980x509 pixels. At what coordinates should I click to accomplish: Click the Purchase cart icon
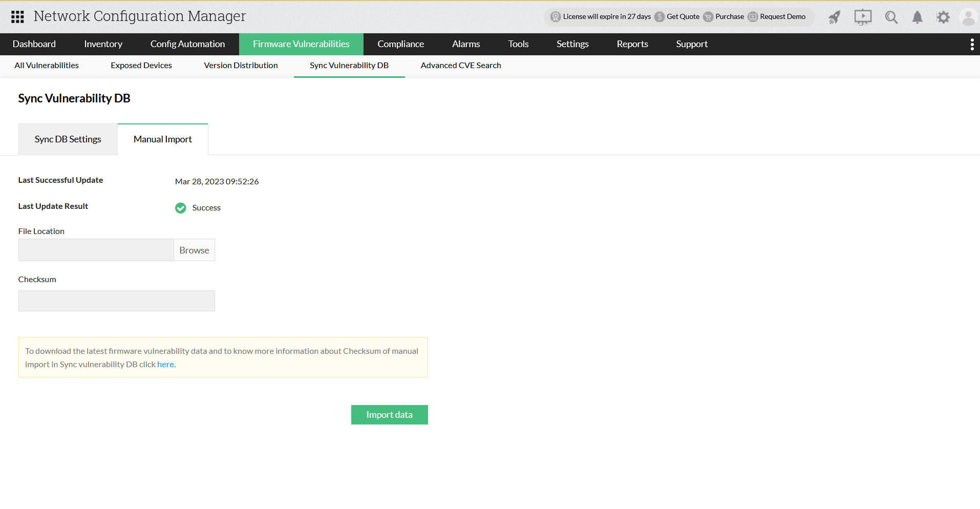(708, 17)
